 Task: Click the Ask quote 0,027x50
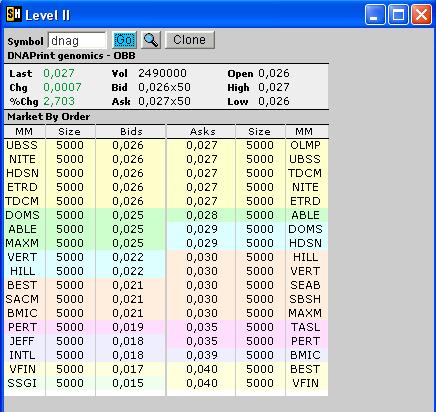[164, 101]
